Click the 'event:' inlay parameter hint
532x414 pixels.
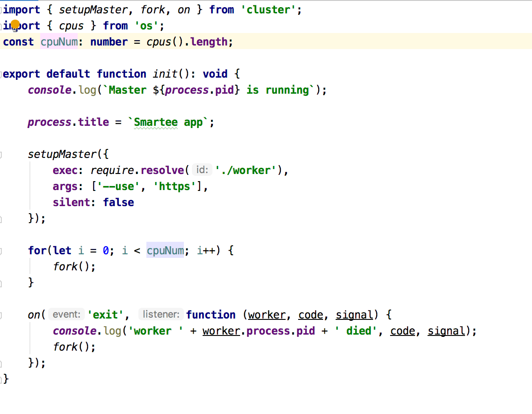(66, 314)
